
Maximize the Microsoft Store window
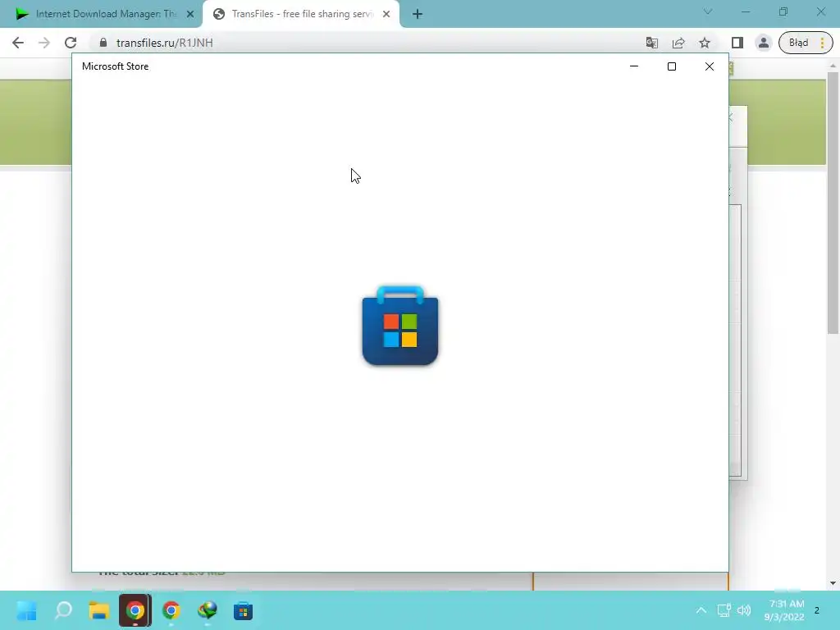coord(672,66)
